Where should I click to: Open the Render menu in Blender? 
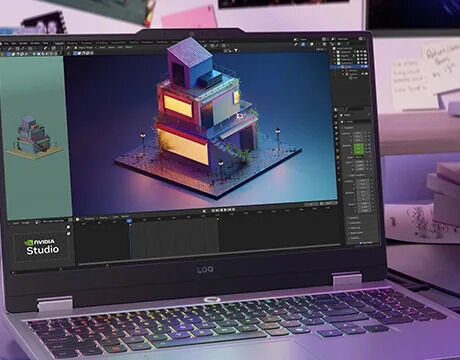tap(23, 43)
